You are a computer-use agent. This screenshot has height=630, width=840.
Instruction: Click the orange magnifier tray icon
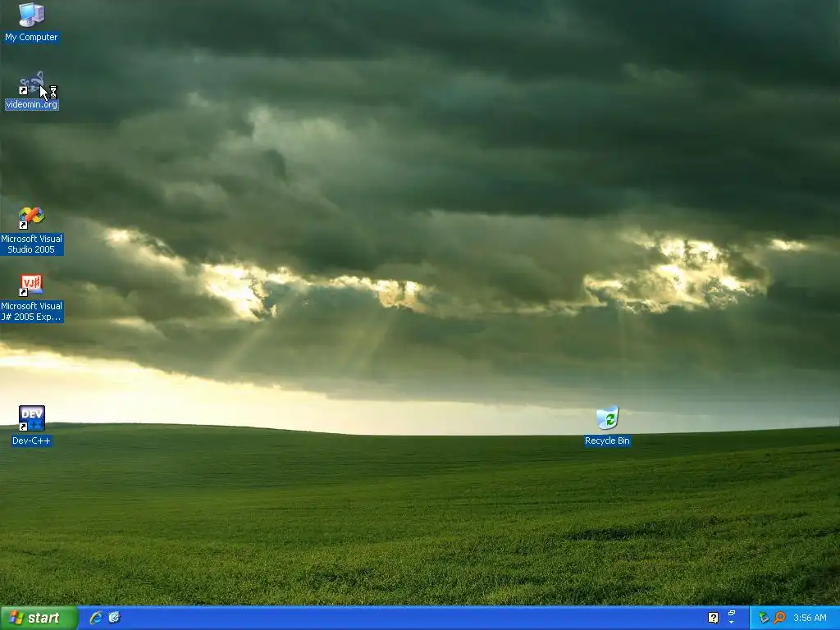click(x=779, y=618)
